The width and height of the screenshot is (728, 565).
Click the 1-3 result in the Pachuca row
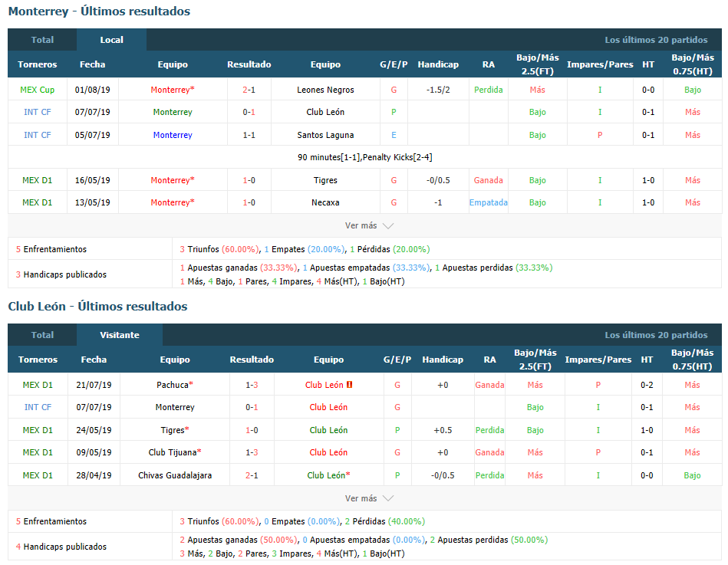[x=252, y=385]
